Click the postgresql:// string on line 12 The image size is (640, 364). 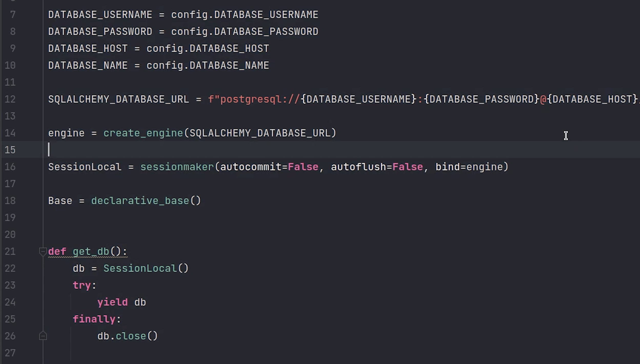click(260, 99)
